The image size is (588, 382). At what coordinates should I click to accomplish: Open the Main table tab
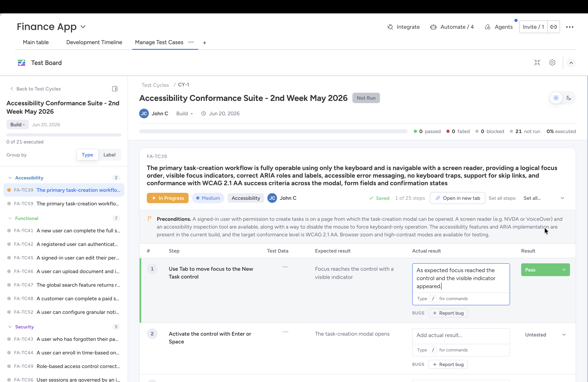click(36, 42)
